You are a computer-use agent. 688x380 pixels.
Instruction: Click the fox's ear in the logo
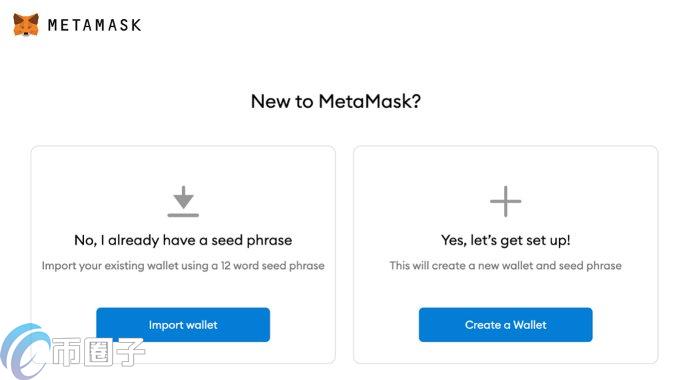click(x=18, y=18)
